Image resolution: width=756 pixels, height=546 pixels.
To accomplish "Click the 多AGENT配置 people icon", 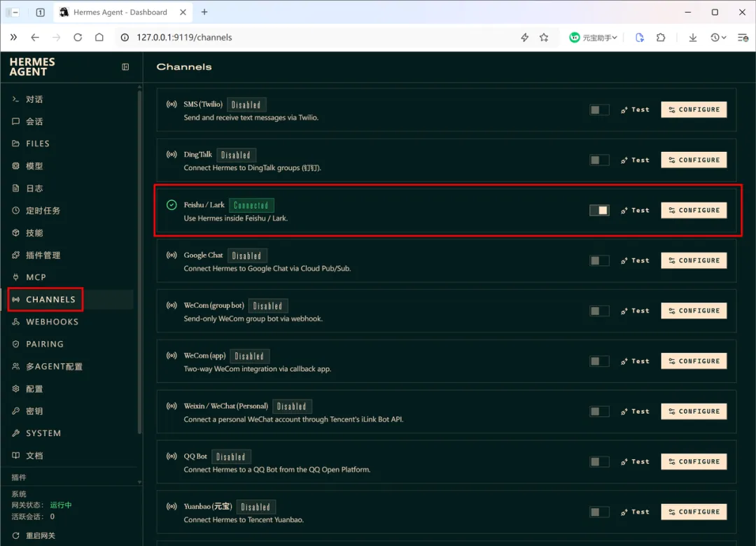I will click(16, 367).
